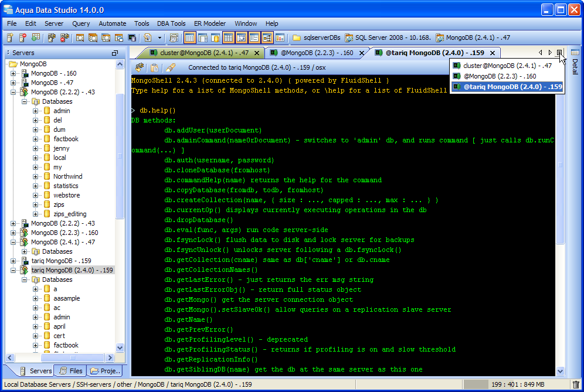Toggle the highlighted form list view button
This screenshot has height=392, width=584.
254,38
